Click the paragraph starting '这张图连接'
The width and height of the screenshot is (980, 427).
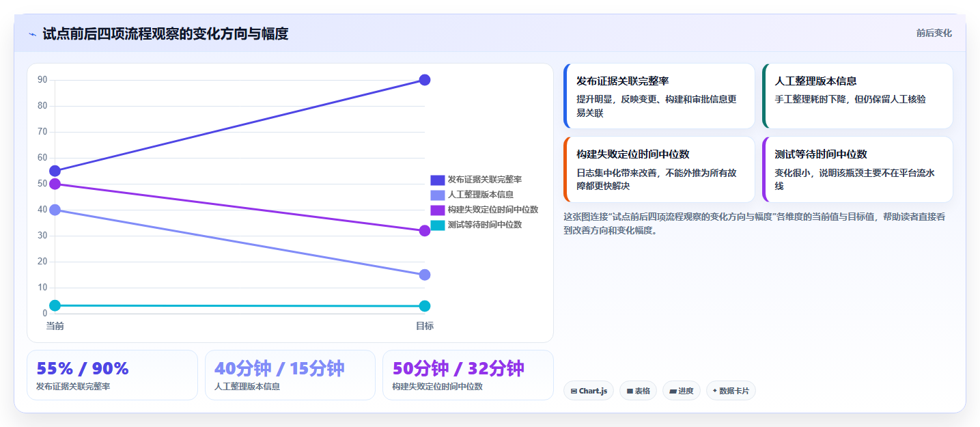click(755, 223)
